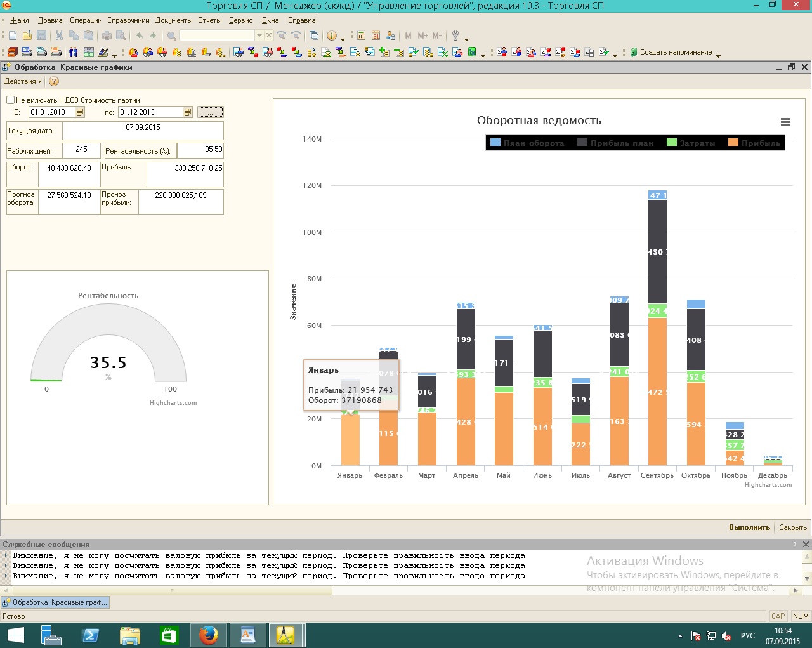Expand dropdown arrow beside the info icon
Image resolution: width=812 pixels, height=648 pixels.
(343, 39)
